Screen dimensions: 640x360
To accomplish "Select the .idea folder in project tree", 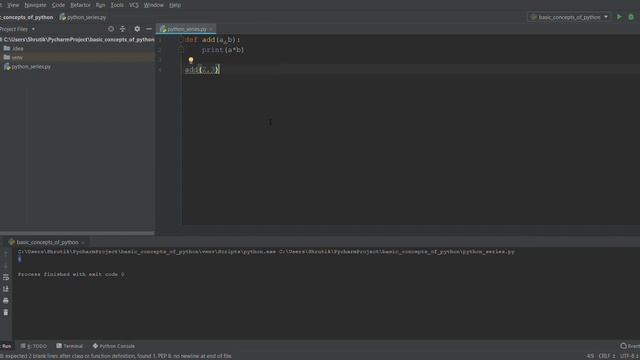I will [x=13, y=49].
